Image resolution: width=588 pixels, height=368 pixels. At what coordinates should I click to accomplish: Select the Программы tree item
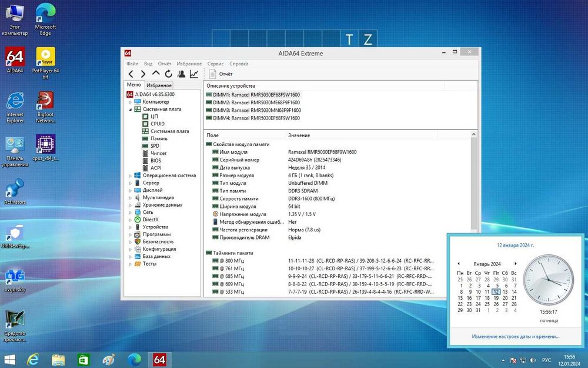(156, 234)
